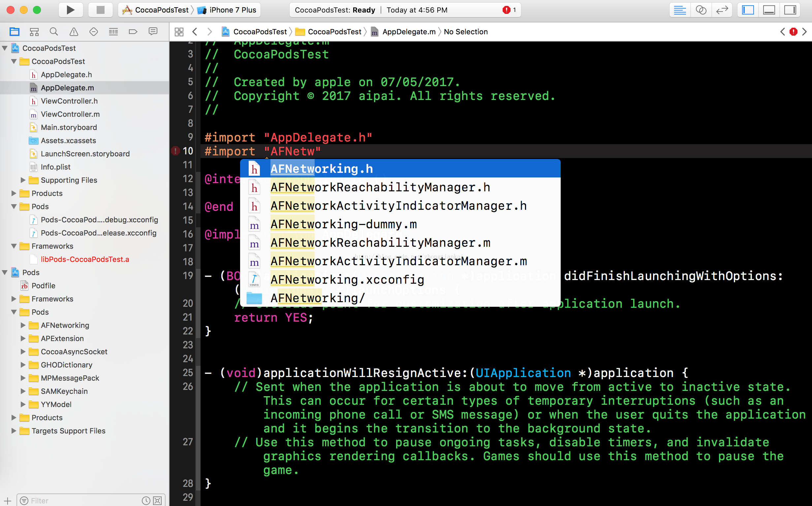Choose AFNetworkActivityIndicatorManager.h suggestion
812x506 pixels.
(400, 206)
